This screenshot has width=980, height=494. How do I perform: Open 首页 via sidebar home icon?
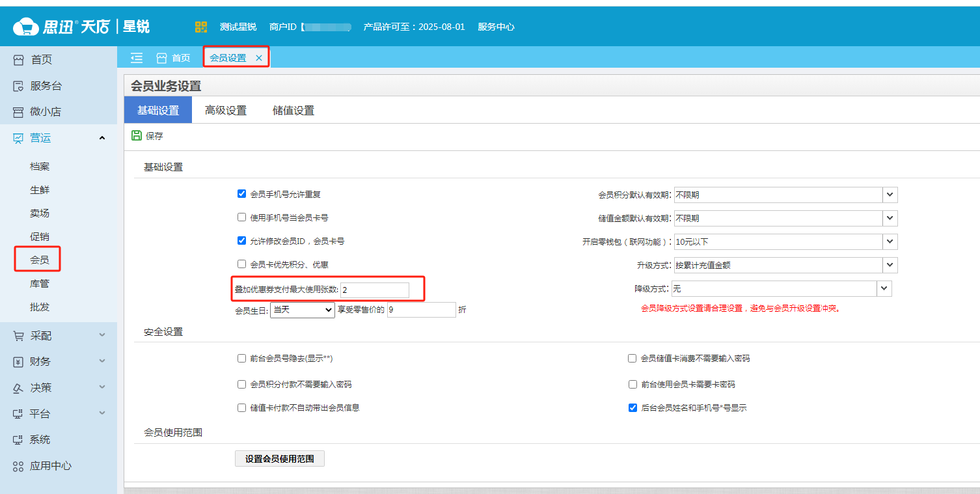[18, 60]
